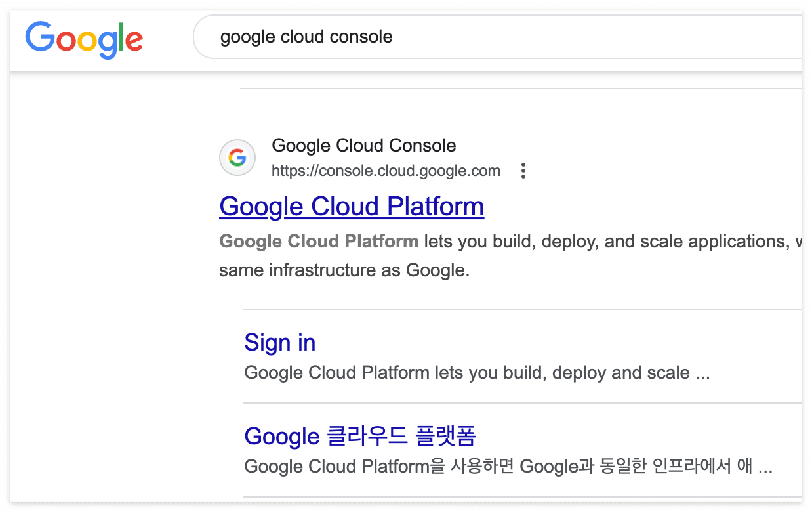The height and width of the screenshot is (512, 812).
Task: Click the "same infrastructure as Google." snippet line
Action: (x=344, y=270)
